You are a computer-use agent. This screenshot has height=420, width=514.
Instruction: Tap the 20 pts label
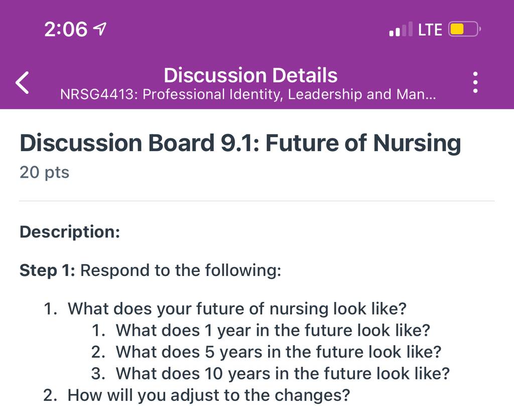point(44,172)
